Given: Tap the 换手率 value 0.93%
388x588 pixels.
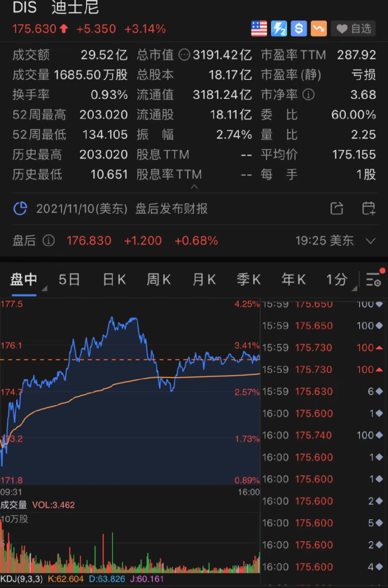Looking at the screenshot, I should click(x=109, y=95).
